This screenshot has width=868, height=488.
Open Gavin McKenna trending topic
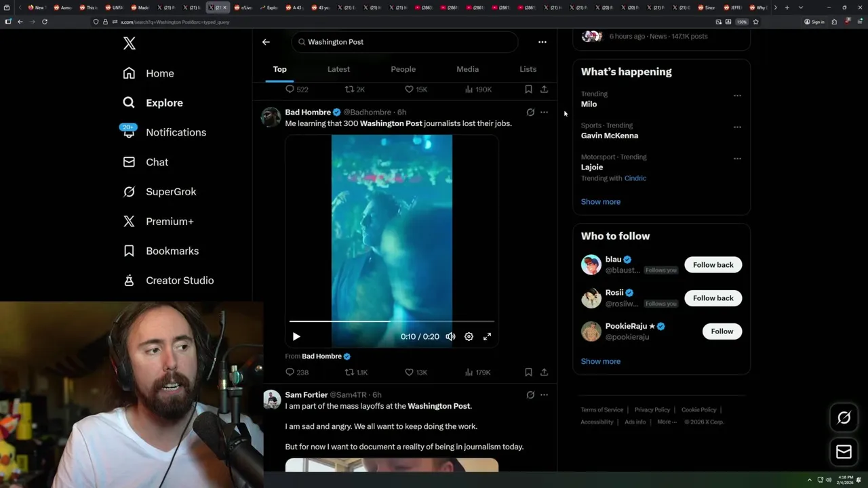pos(610,136)
